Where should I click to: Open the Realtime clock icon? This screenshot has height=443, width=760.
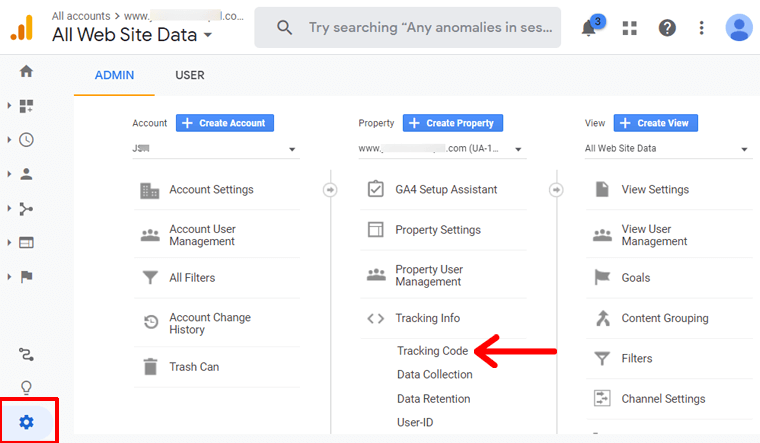(26, 140)
